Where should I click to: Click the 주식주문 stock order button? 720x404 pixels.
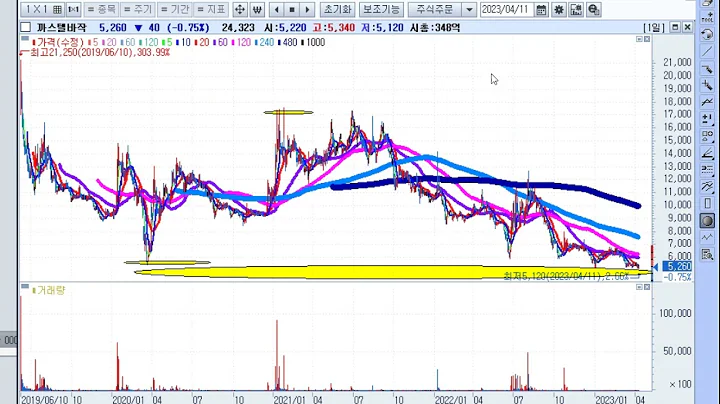(x=435, y=9)
